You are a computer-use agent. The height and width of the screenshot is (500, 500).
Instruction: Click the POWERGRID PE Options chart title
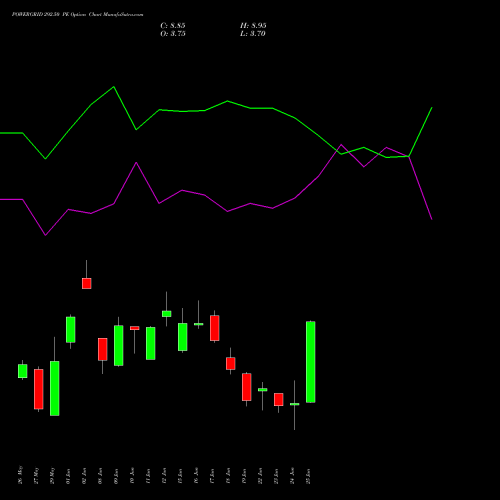[77, 15]
